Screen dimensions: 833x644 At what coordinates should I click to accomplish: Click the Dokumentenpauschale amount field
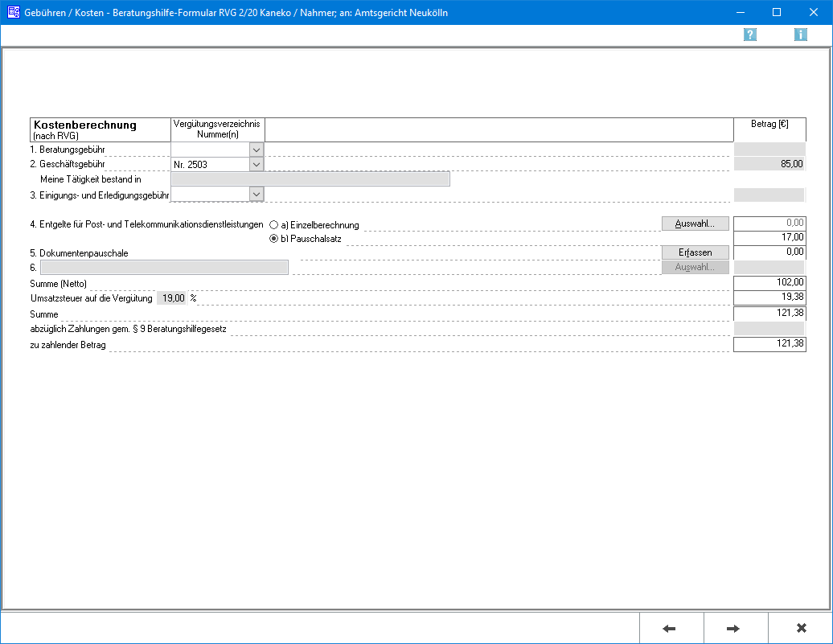pyautogui.click(x=769, y=252)
